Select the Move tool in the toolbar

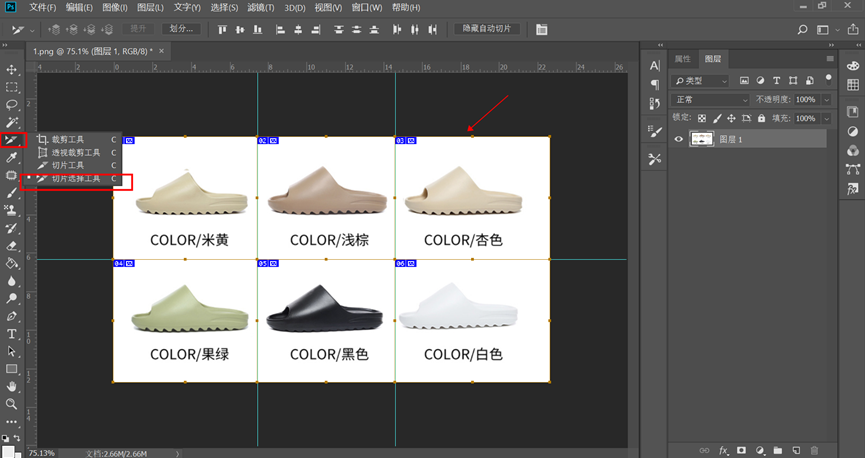[x=12, y=69]
